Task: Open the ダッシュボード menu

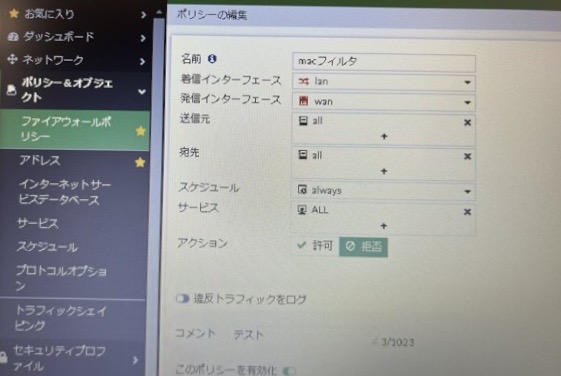Action: [x=76, y=37]
